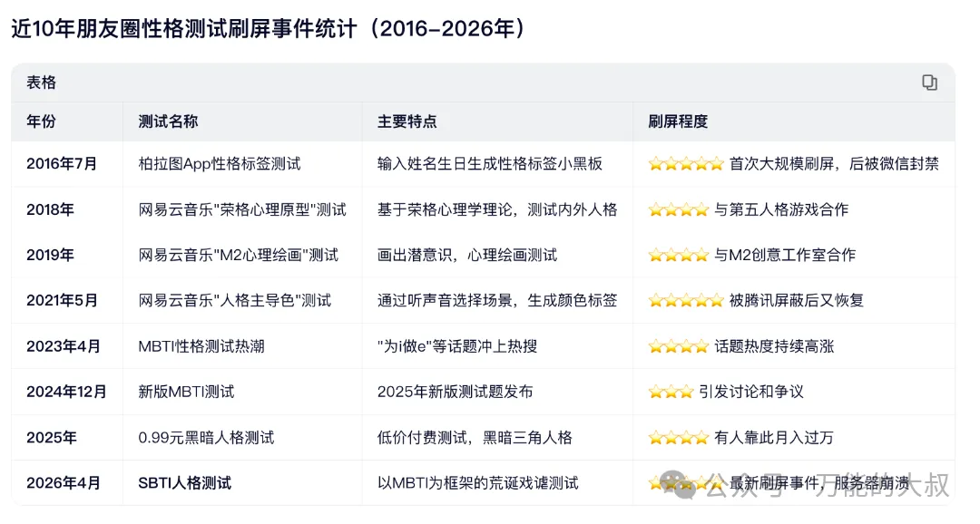Click the four stars in the 2018年 row
The width and height of the screenshot is (980, 524).
[678, 209]
